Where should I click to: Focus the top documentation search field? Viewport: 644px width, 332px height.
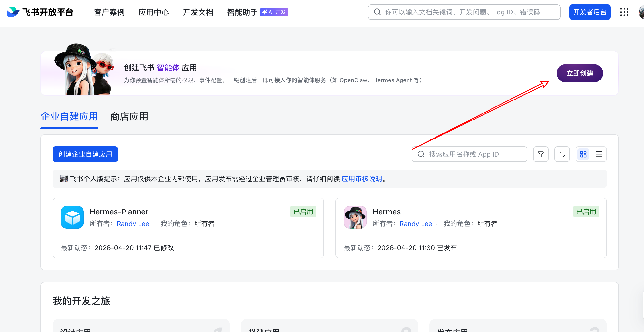click(x=464, y=12)
